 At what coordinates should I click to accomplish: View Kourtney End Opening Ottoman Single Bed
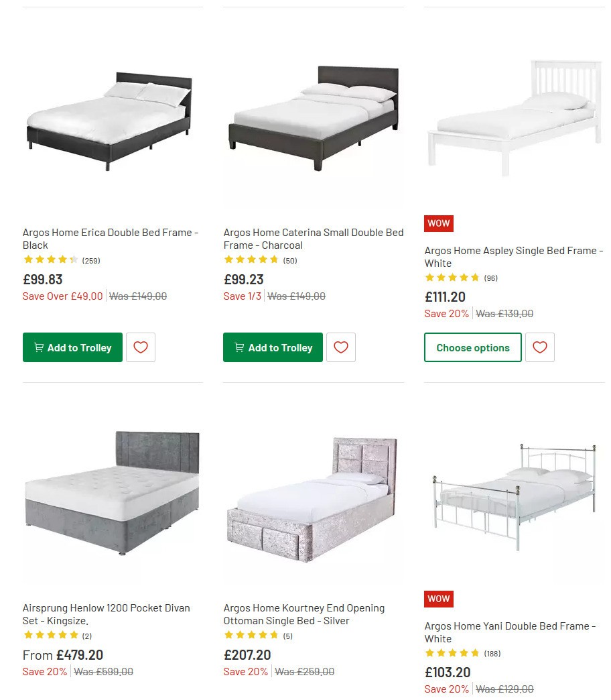click(x=303, y=614)
